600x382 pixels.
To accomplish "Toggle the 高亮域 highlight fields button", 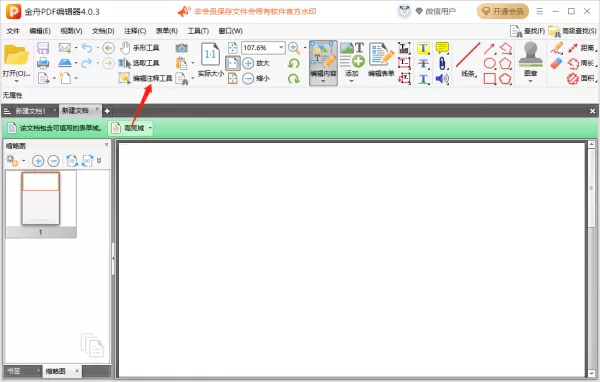I will point(130,128).
